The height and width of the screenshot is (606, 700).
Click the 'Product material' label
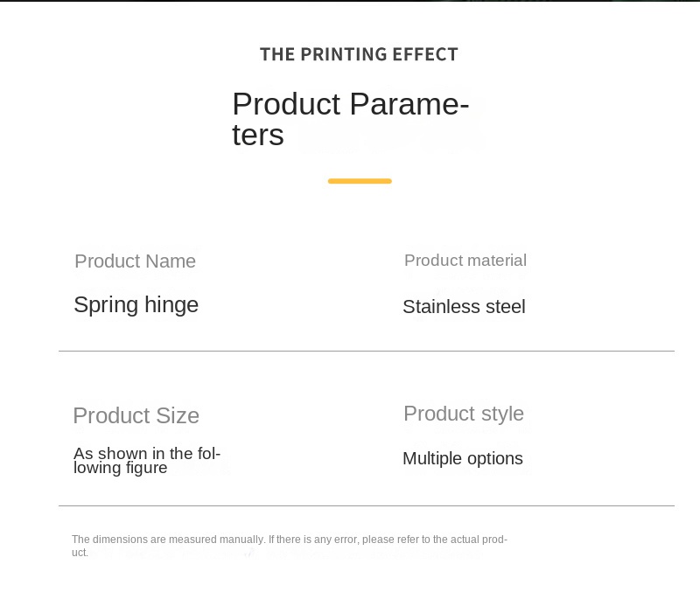[465, 261]
